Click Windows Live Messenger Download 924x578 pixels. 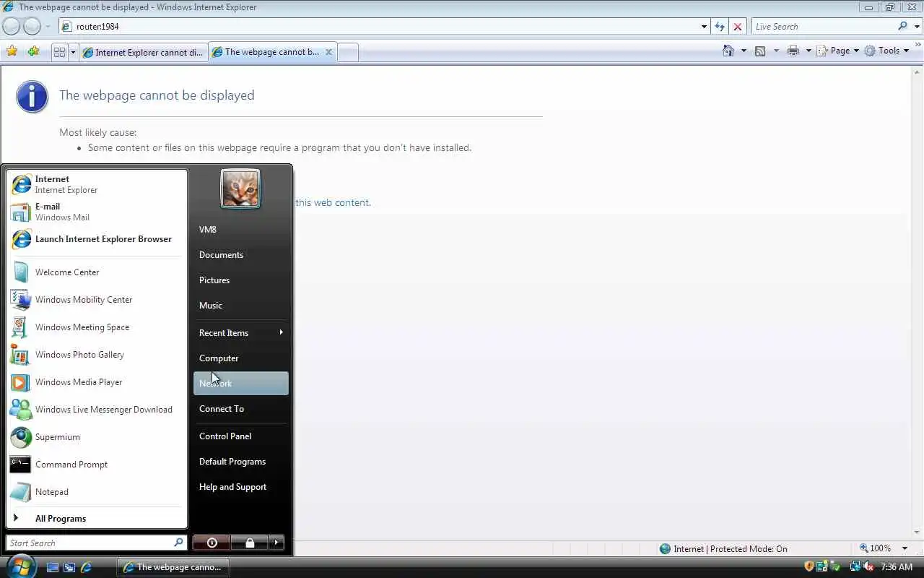click(x=97, y=410)
